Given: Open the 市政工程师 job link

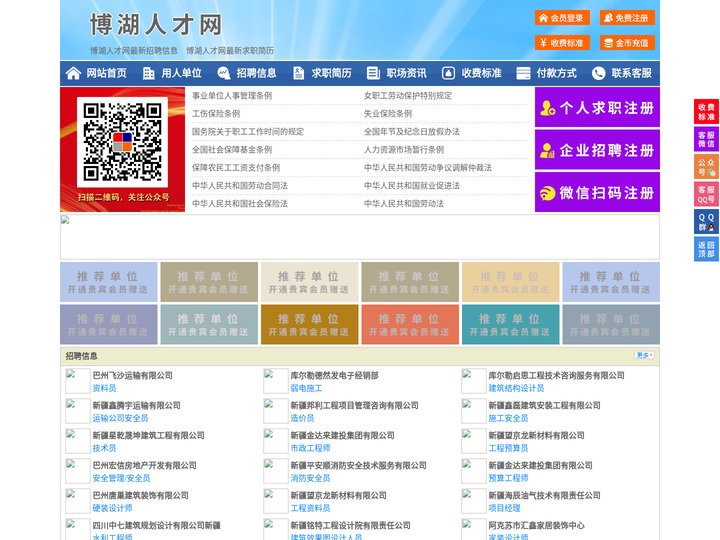Looking at the screenshot, I should point(310,448).
